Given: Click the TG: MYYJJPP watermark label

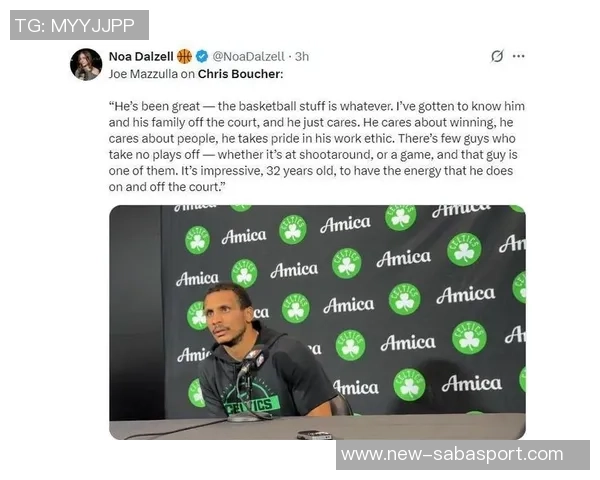Looking at the screenshot, I should coord(79,25).
